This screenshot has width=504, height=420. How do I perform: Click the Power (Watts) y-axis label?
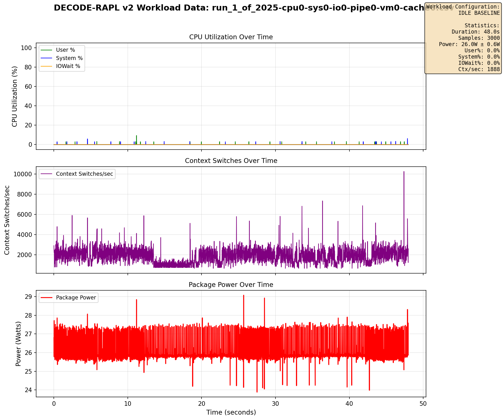[x=18, y=344]
